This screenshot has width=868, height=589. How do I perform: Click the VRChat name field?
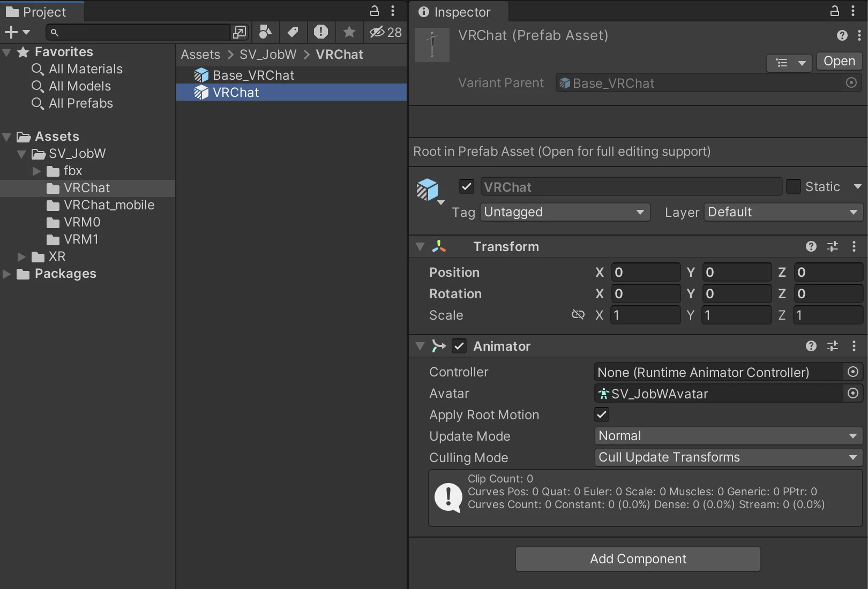tap(631, 187)
